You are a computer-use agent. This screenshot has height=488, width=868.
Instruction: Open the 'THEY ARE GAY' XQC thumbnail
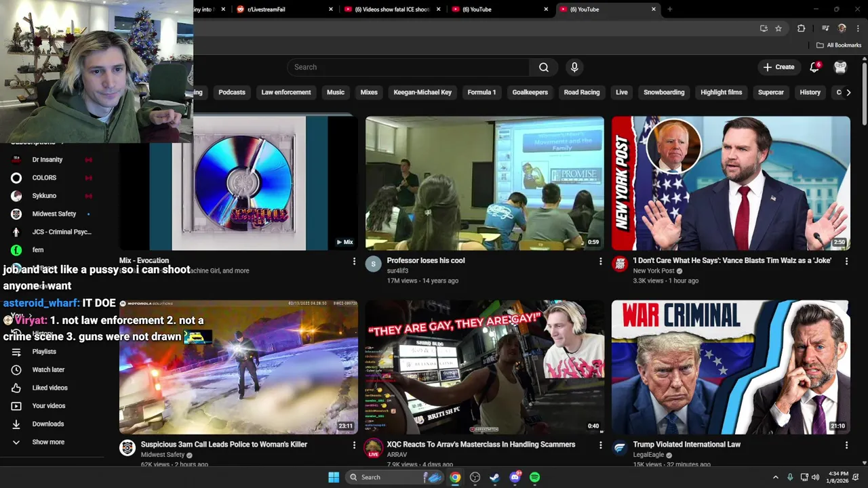(485, 367)
